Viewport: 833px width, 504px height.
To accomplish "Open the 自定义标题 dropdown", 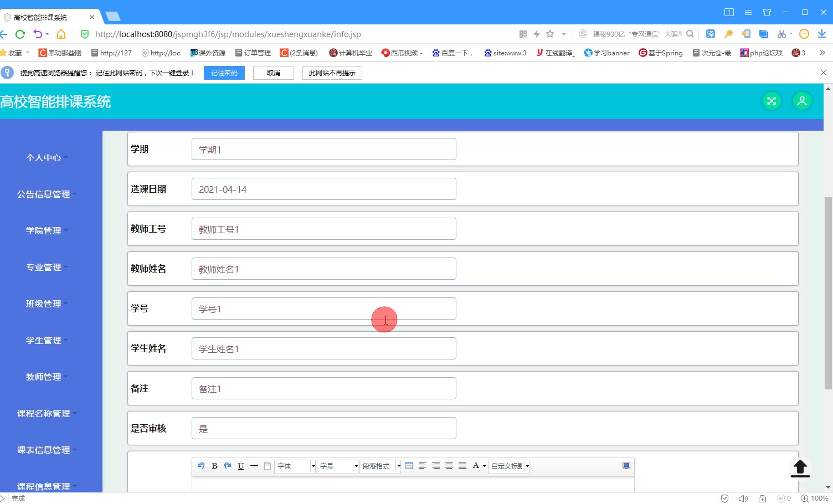I will [508, 466].
